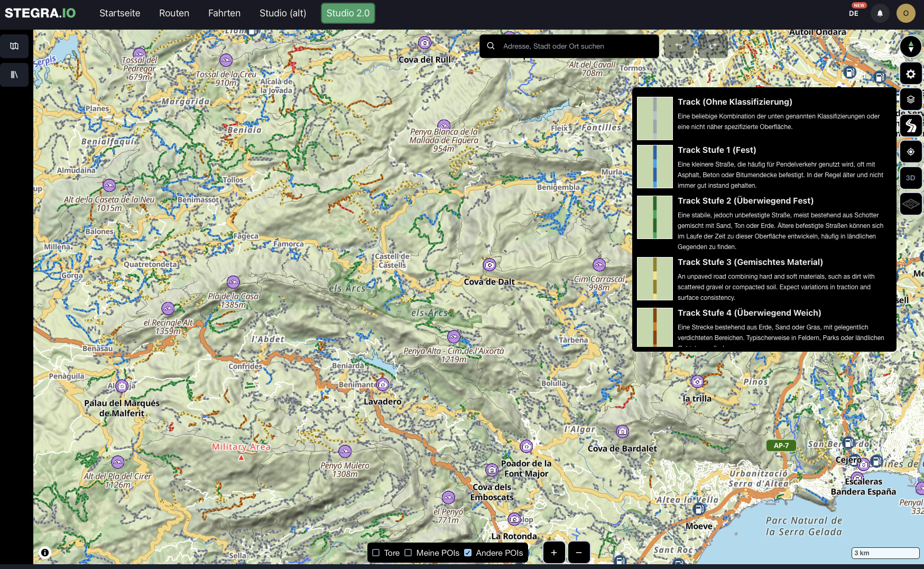This screenshot has width=924, height=569.
Task: Go to the Routen tab
Action: pyautogui.click(x=174, y=13)
